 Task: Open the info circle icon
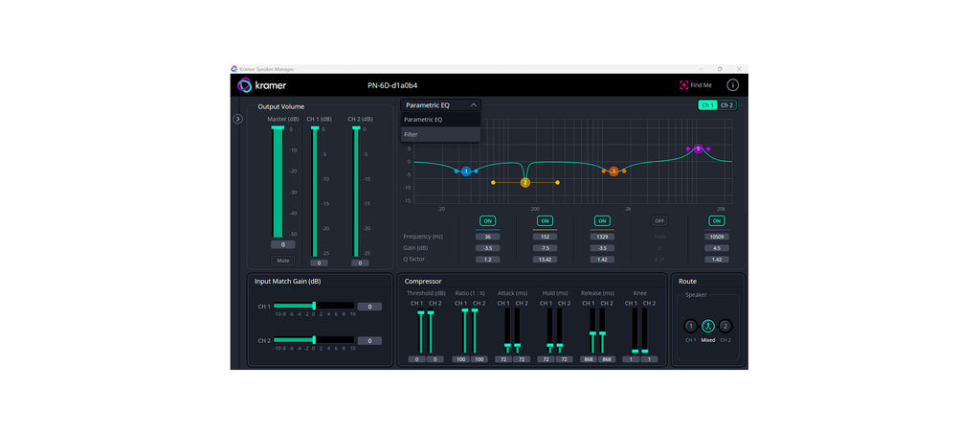point(732,85)
